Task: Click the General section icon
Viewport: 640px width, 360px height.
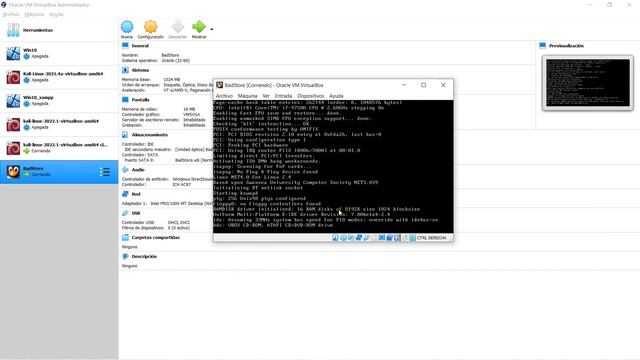Action: [x=125, y=45]
